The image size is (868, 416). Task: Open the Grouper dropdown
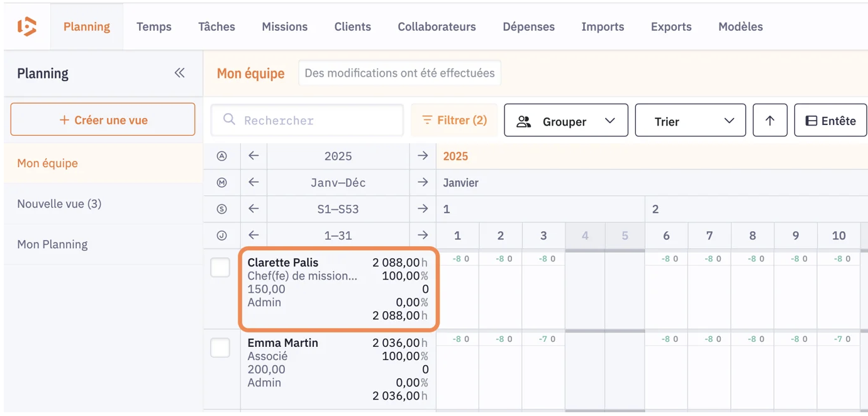(x=565, y=121)
